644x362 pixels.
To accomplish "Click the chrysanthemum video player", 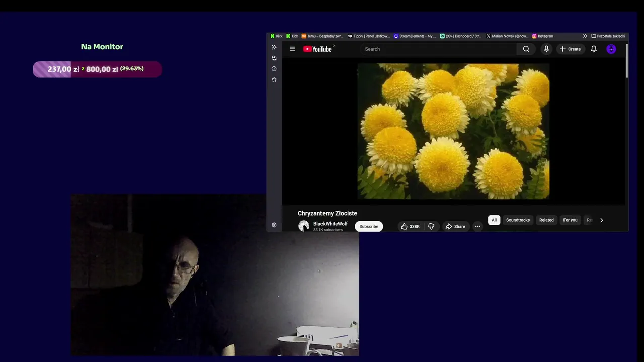I will pos(453,131).
